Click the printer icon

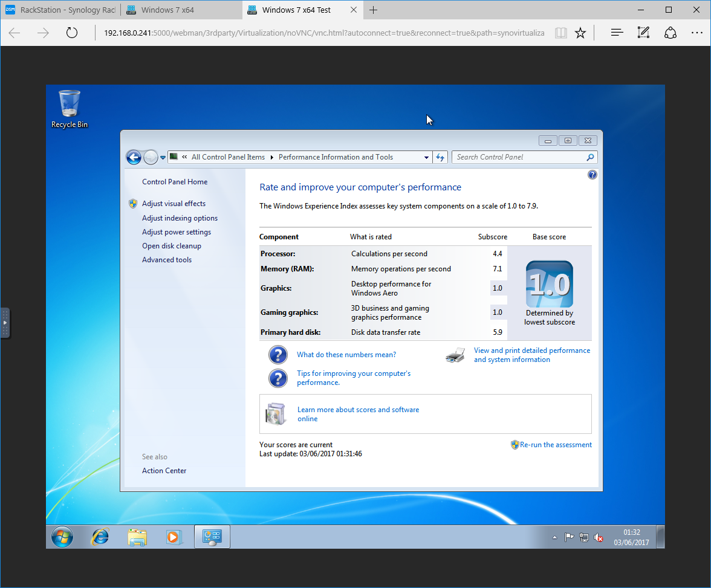point(455,355)
